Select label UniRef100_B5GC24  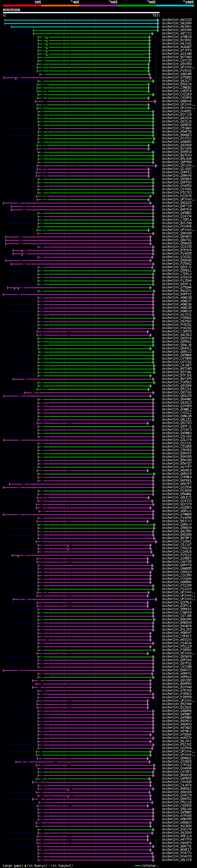[176, 84]
